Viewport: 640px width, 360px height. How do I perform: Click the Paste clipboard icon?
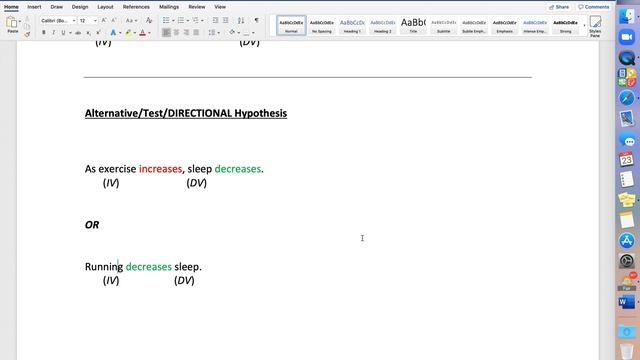pyautogui.click(x=11, y=22)
